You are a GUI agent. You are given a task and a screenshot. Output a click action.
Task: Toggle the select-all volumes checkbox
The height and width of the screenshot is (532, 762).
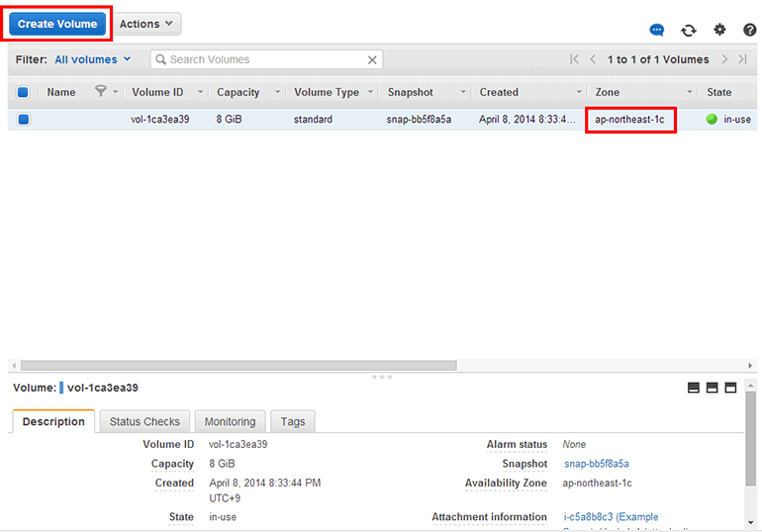tap(24, 92)
